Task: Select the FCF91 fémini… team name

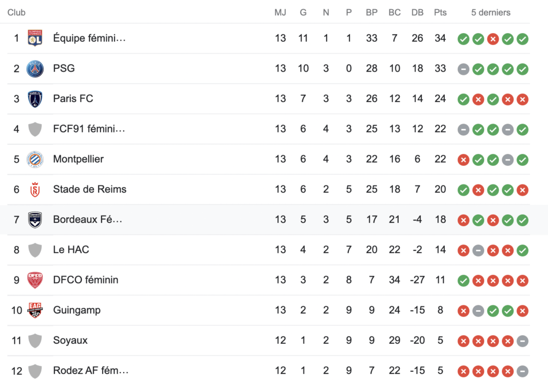Action: click(89, 128)
